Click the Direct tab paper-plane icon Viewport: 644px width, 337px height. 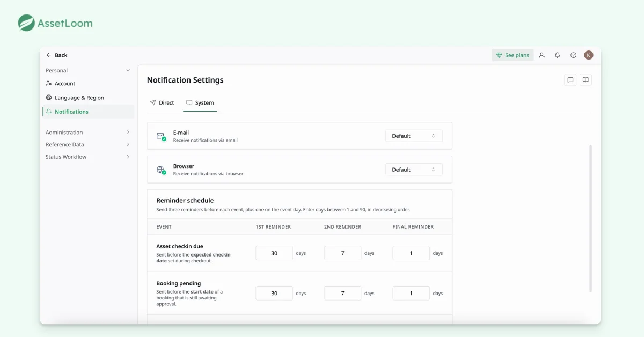(x=153, y=102)
